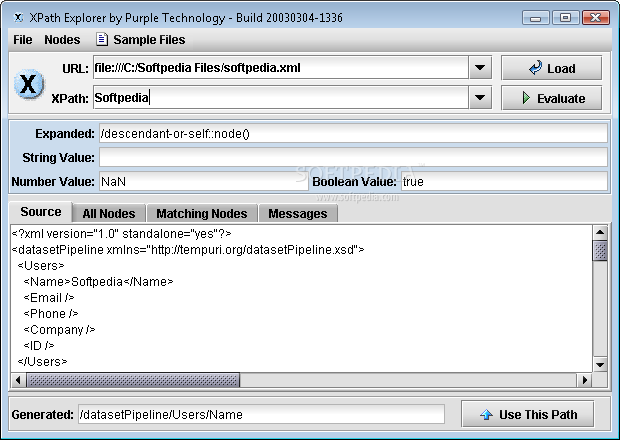Click the <ID /> line
This screenshot has height=440, width=620.
(39, 346)
